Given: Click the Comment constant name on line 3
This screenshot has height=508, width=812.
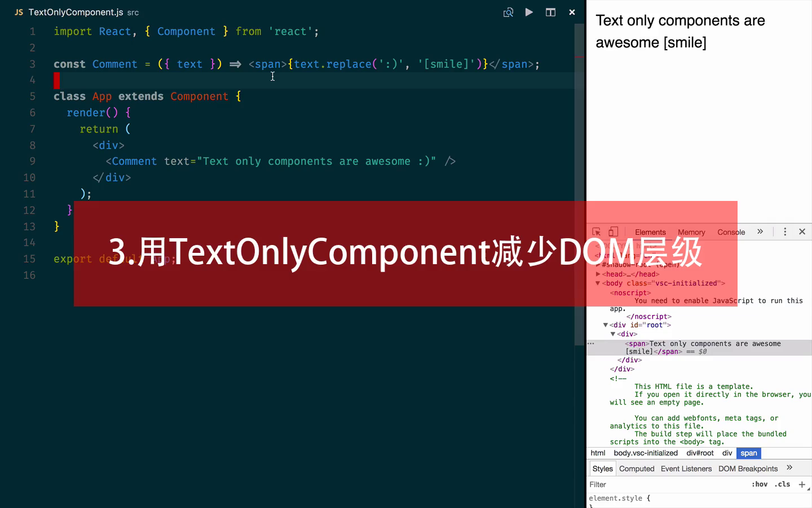Looking at the screenshot, I should [115, 64].
